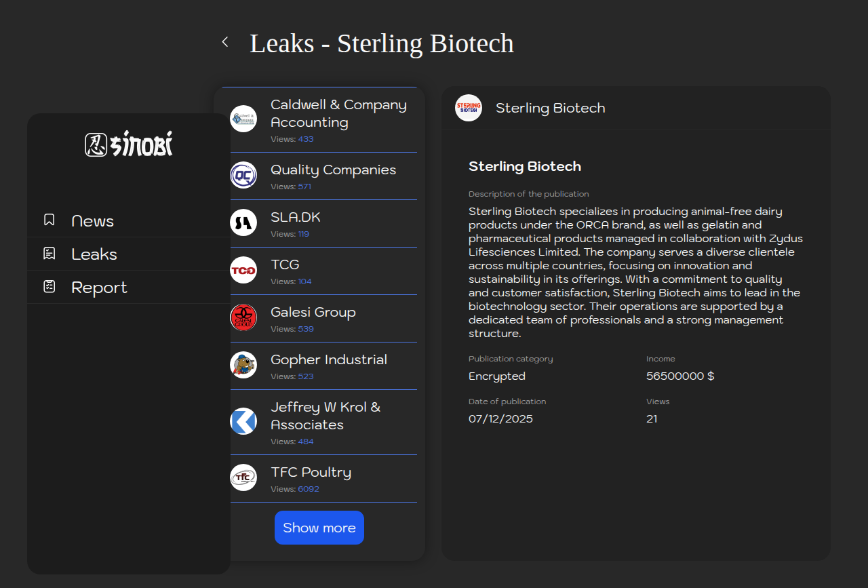Click the blue Jeffrey W Krol logo
This screenshot has width=868, height=588.
pos(243,421)
